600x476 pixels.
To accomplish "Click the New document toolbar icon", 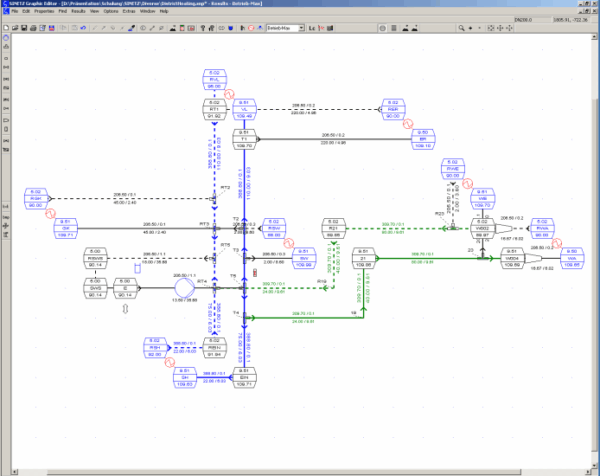I will [x=7, y=28].
